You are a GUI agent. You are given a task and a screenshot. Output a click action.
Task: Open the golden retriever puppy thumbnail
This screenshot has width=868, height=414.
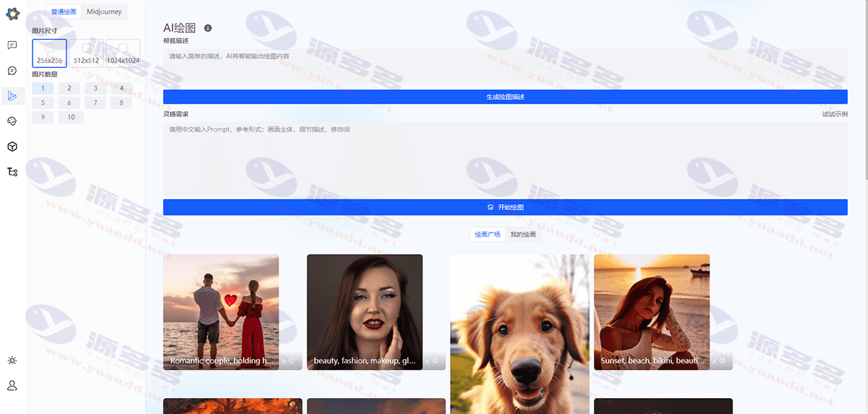click(x=519, y=334)
